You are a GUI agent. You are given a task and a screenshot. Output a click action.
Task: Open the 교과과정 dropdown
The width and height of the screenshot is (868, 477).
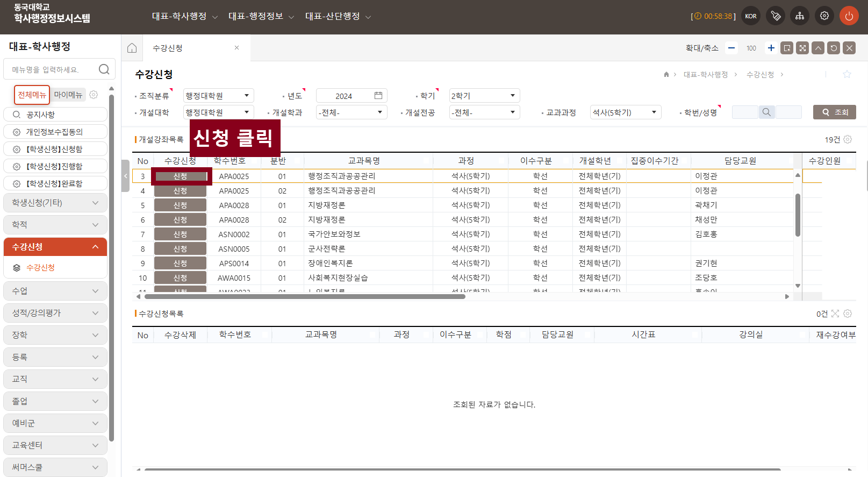pos(625,112)
